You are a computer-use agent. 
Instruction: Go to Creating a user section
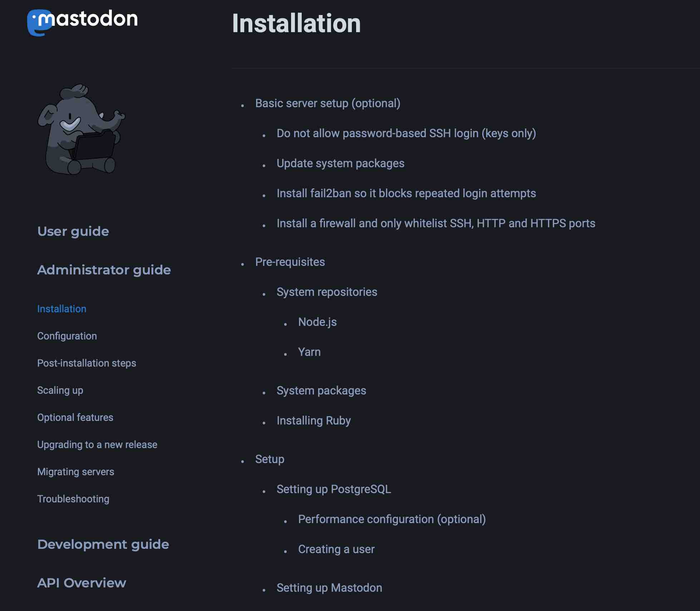(x=336, y=550)
